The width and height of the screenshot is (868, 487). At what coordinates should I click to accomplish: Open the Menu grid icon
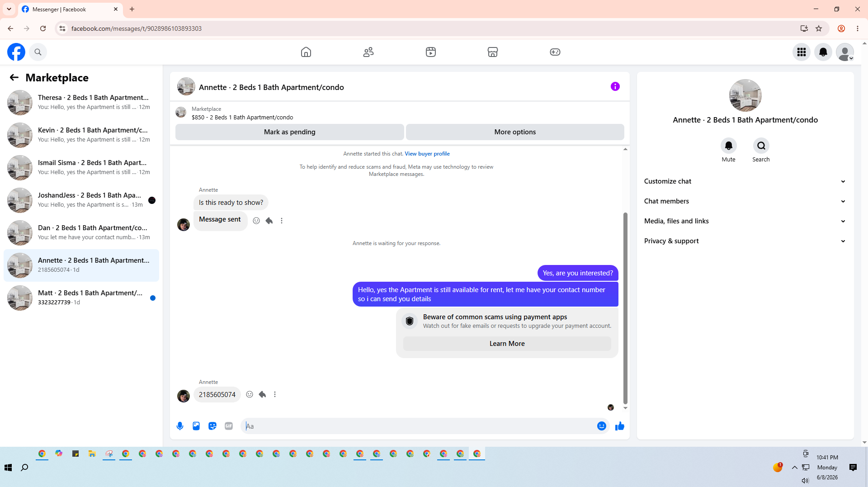[x=802, y=52]
